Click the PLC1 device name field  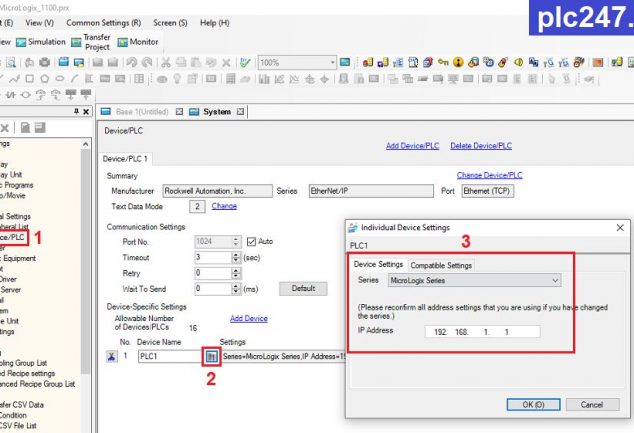pos(170,356)
